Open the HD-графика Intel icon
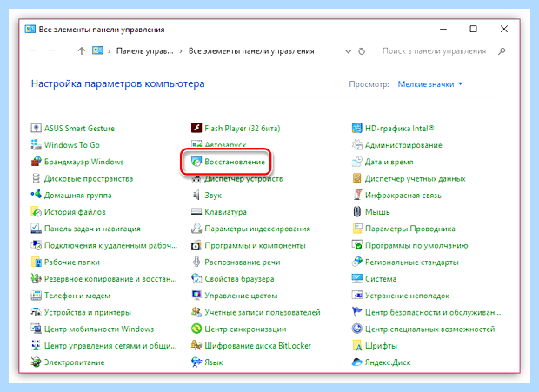 tap(357, 129)
